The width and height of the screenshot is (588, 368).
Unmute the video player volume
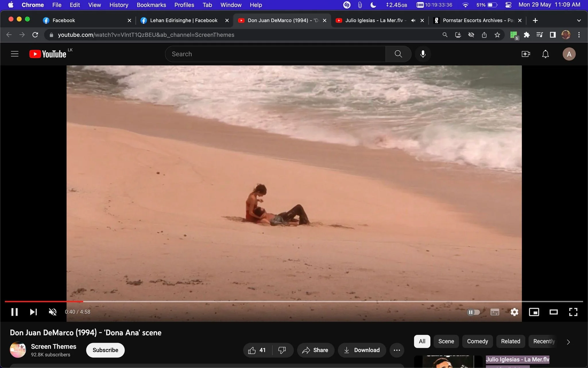click(x=53, y=312)
